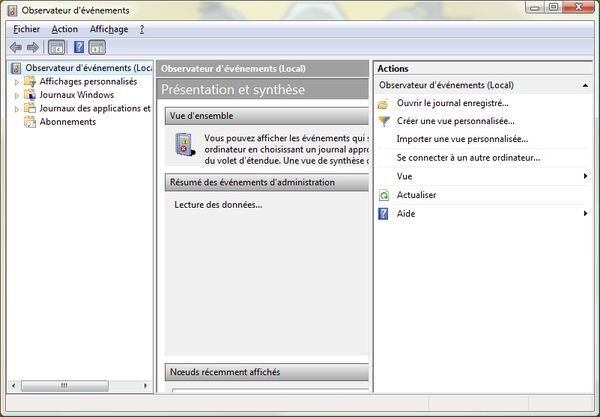The image size is (600, 417).
Task: Click the open-folder icon for Ouvrir le journal
Action: tap(384, 103)
